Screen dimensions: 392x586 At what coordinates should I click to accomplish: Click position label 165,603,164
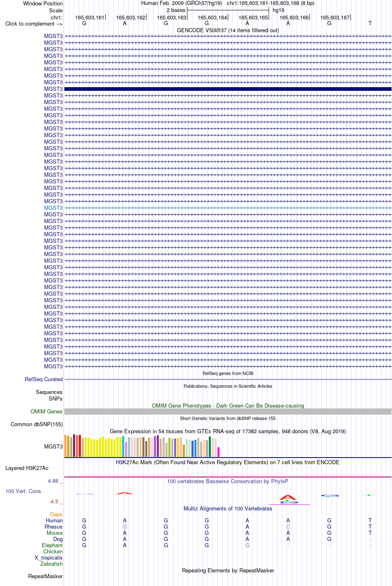point(212,17)
